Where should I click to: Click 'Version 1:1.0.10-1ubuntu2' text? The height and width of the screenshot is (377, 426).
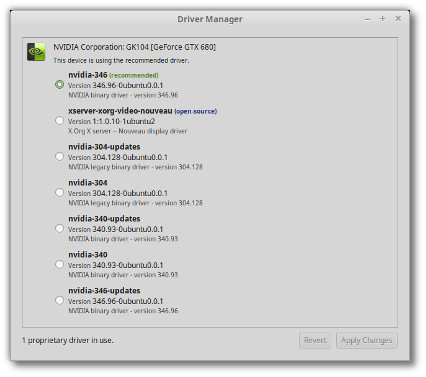(x=112, y=121)
